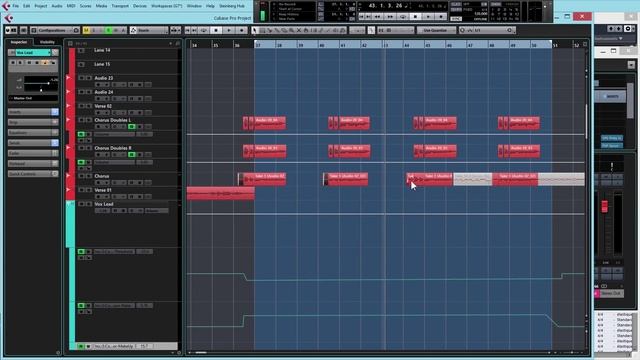Click first Chorus Doubles L audio clip
Image resolution: width=640 pixels, height=360 pixels.
[x=264, y=123]
